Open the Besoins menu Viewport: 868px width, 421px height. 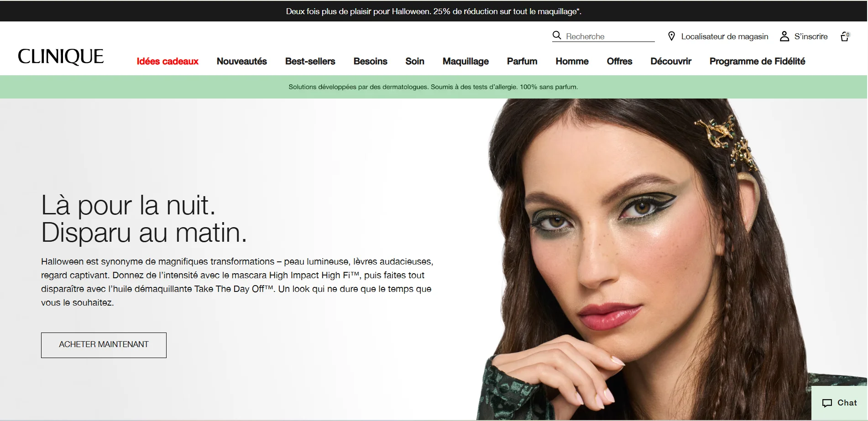(371, 61)
